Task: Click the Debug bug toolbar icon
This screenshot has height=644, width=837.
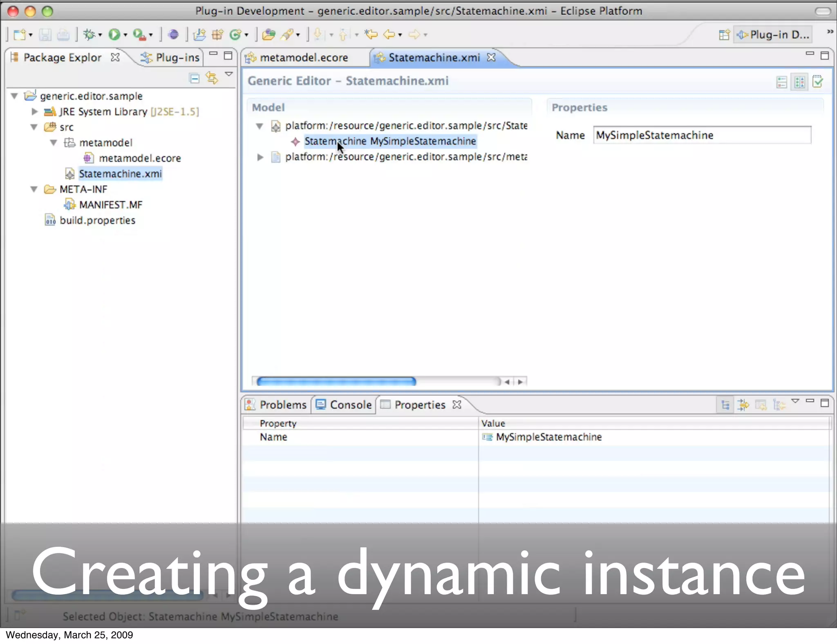Action: tap(89, 35)
